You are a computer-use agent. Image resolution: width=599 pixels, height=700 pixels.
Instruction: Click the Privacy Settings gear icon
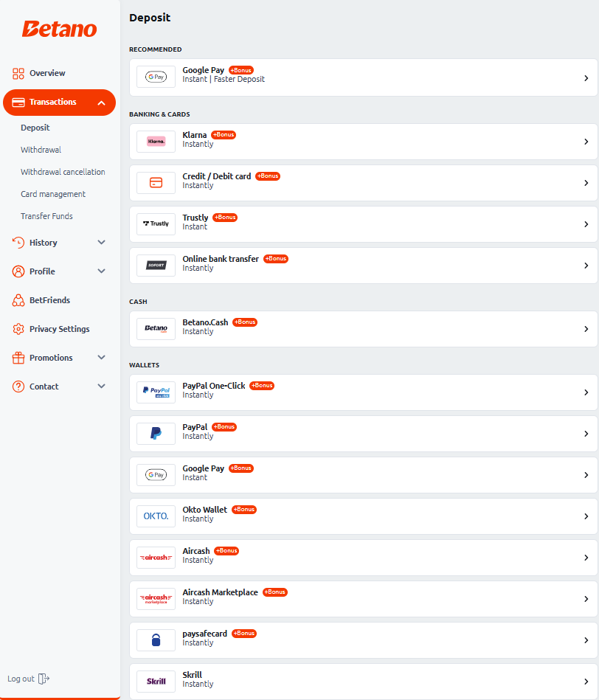(x=18, y=329)
